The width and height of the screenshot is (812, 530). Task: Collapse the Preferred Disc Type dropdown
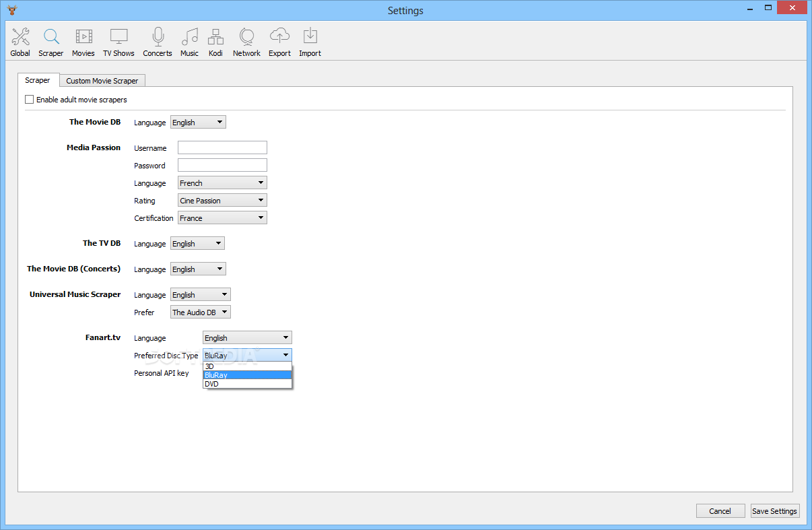pos(247,355)
